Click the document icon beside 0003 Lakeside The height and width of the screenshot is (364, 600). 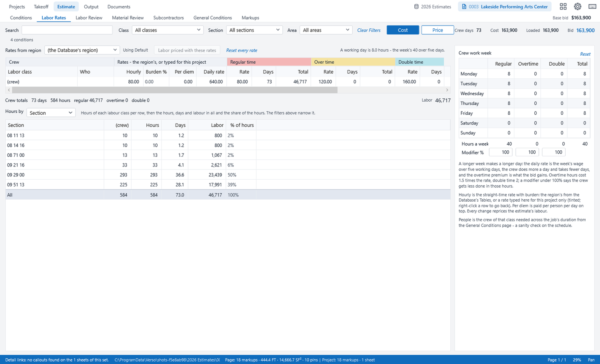[x=464, y=7]
